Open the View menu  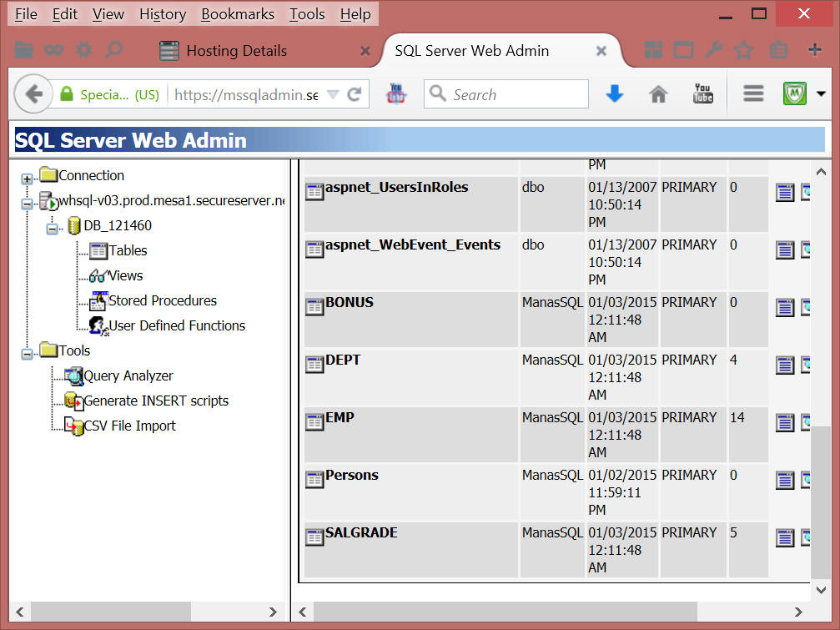point(108,14)
